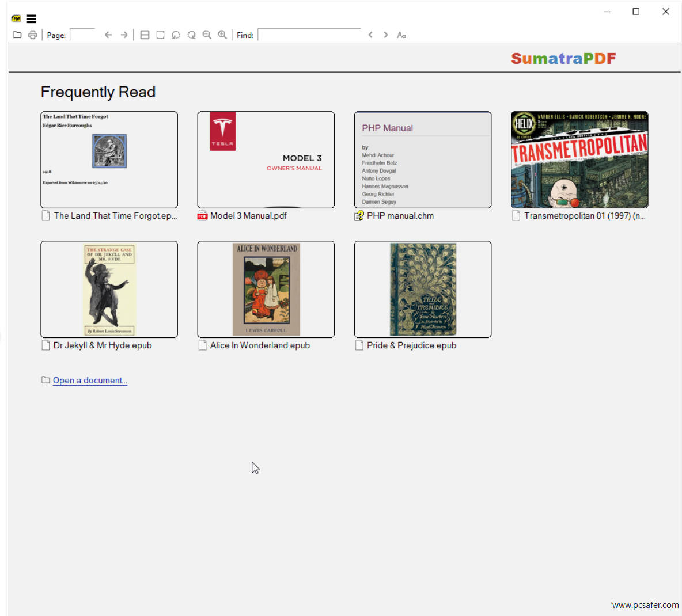Click the Find previous arrow
Viewport: 682px width, 616px height.
tap(370, 35)
